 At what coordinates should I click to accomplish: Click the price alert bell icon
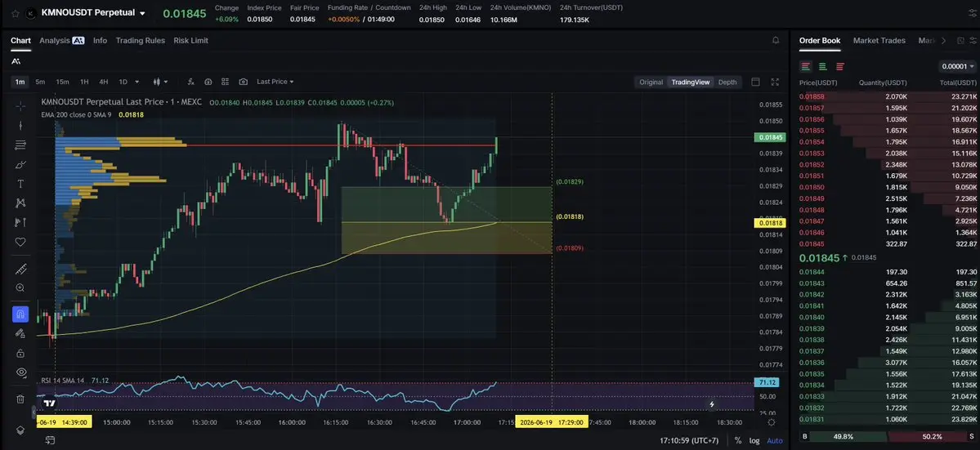(776, 41)
